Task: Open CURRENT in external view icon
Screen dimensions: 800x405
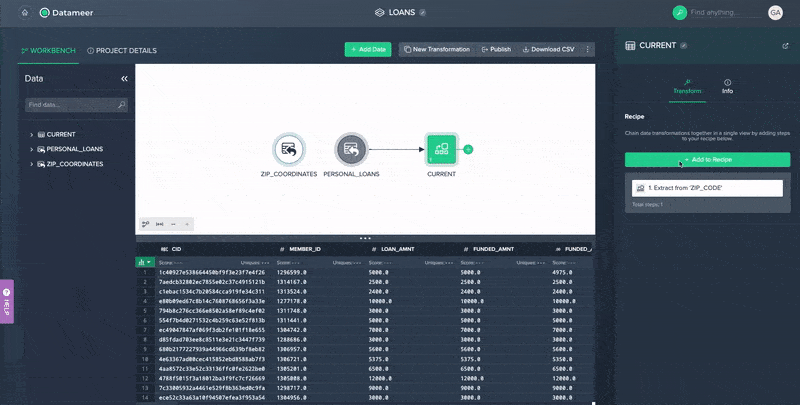Action: tap(785, 46)
